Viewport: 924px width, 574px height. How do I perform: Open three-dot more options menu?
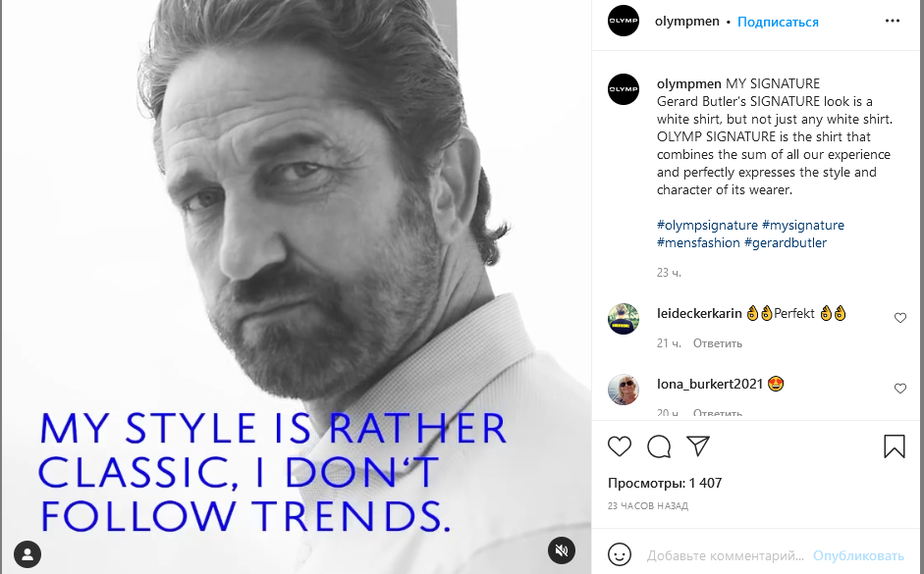point(893,21)
